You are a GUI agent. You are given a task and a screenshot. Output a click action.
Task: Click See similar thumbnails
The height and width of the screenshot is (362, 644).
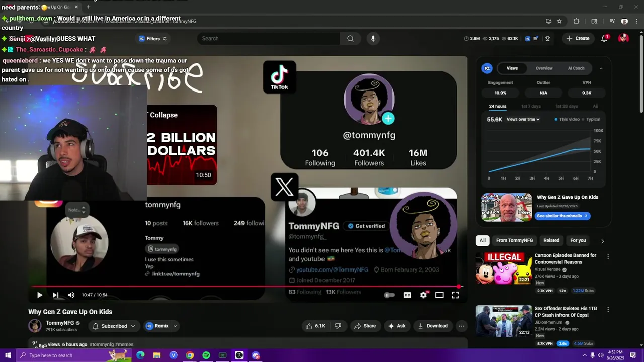click(x=562, y=216)
